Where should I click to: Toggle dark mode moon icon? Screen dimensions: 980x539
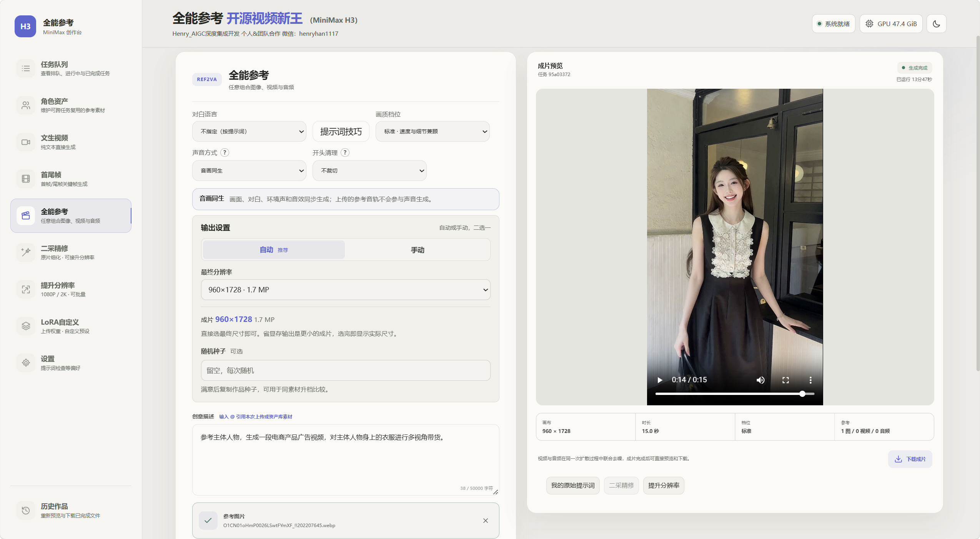point(936,24)
